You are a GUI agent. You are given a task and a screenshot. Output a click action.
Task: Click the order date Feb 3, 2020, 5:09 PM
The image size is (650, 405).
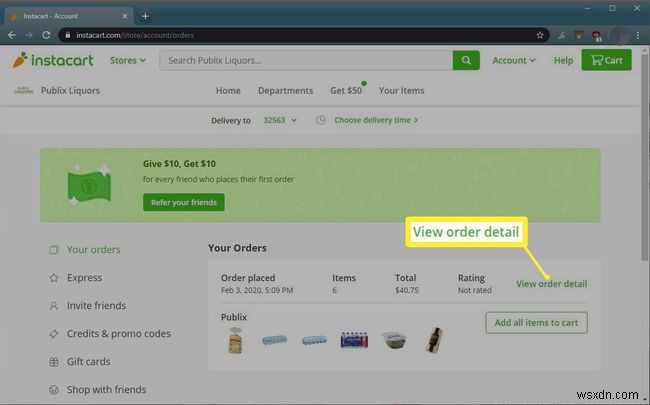coord(257,291)
